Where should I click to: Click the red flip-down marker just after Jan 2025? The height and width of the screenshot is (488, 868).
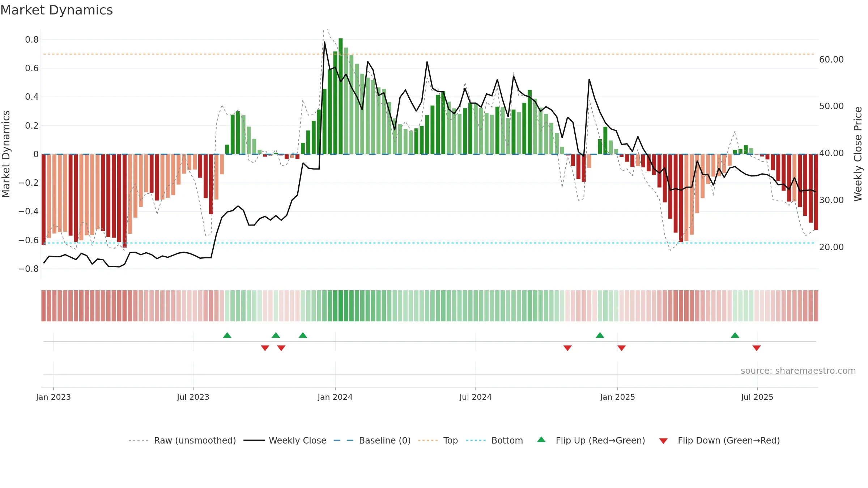(x=622, y=348)
